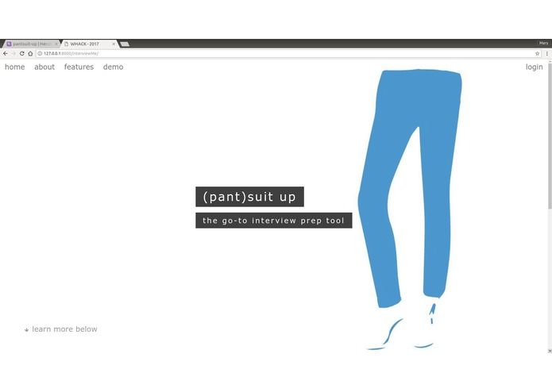552x392 pixels.
Task: Open the Chrome three-dot menu
Action: tap(546, 53)
